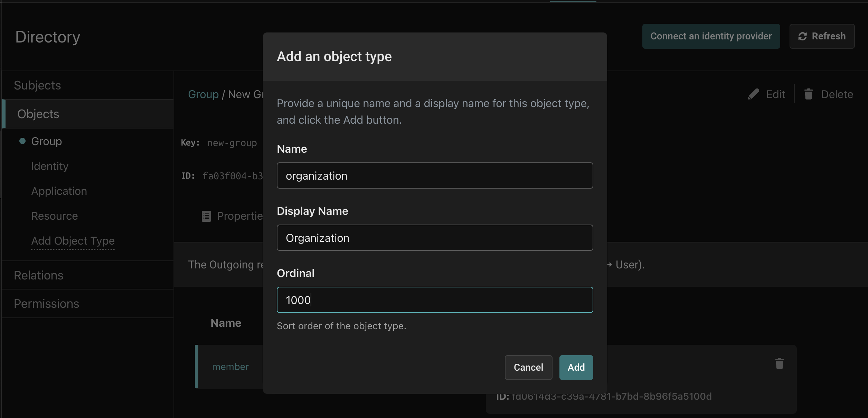The height and width of the screenshot is (418, 868).
Task: Focus the Ordinal input showing 1000
Action: tap(435, 300)
